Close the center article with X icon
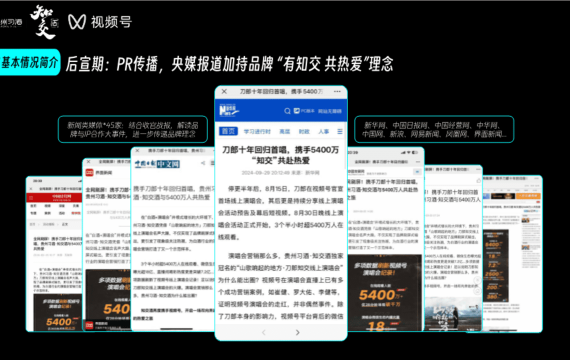This screenshot has height=360, width=570. [x=224, y=92]
